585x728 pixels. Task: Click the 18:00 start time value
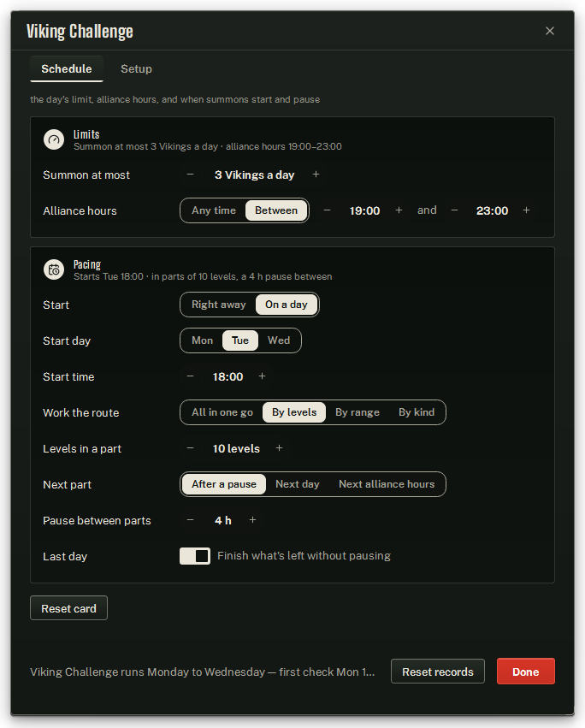pyautogui.click(x=228, y=376)
